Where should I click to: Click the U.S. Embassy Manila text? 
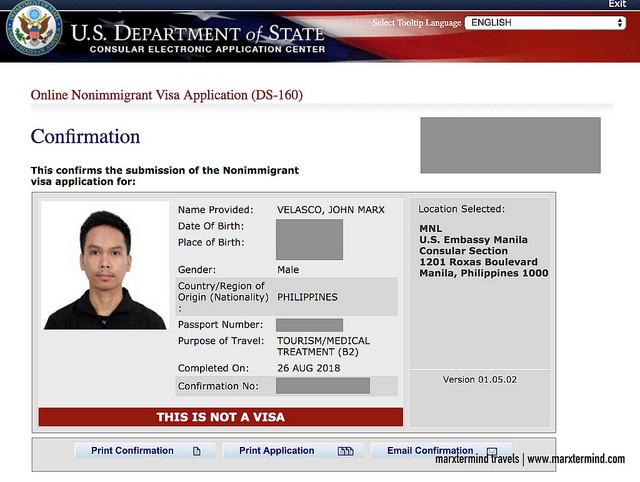click(x=473, y=240)
